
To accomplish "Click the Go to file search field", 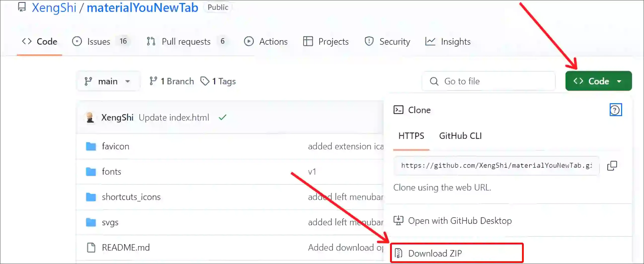I will pos(489,81).
